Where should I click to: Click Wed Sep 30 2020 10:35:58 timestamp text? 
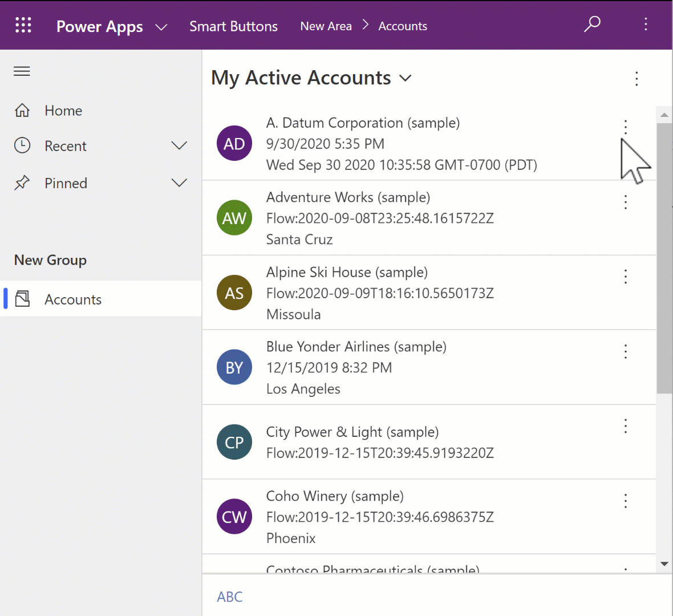[402, 165]
